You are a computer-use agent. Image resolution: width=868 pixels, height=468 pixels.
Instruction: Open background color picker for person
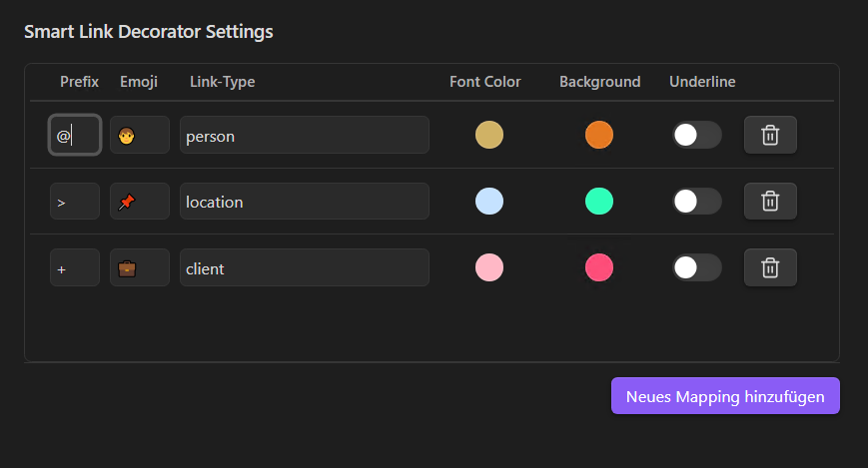coord(599,135)
